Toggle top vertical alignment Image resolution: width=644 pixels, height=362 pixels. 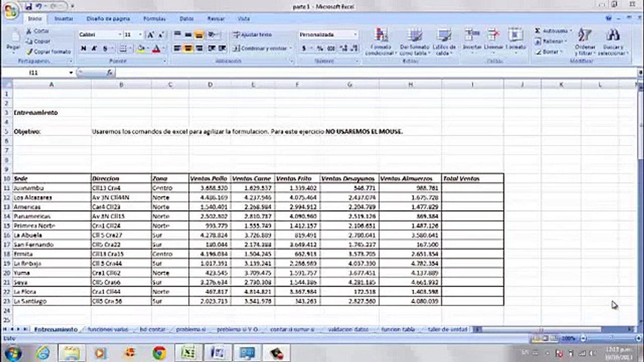177,35
